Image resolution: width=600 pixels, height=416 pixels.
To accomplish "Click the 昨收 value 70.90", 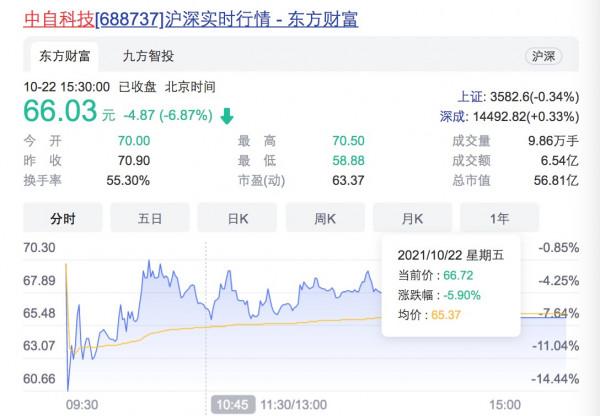I will tap(134, 161).
